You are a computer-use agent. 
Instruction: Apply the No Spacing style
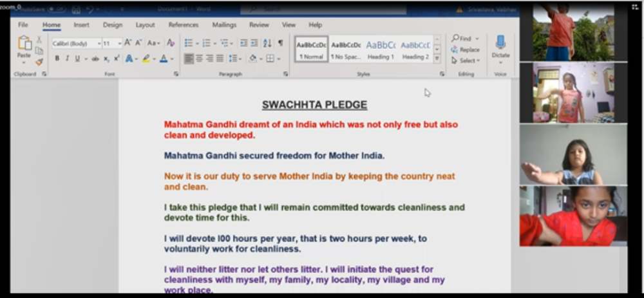(x=346, y=50)
